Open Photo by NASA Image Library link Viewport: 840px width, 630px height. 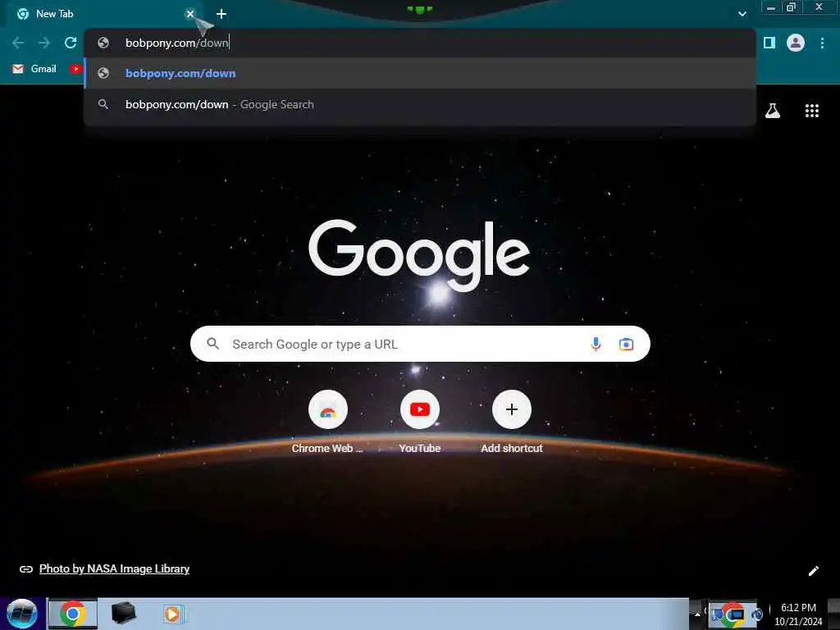(x=114, y=569)
